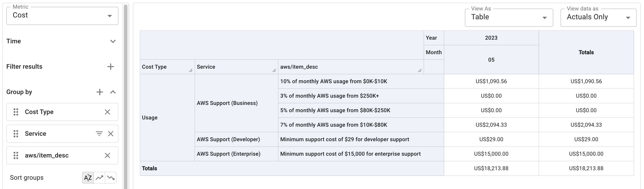Click the Cost Type column header

click(167, 67)
